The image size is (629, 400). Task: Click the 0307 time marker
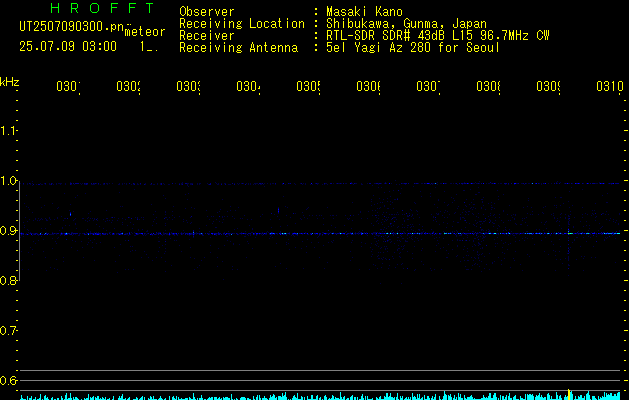click(x=428, y=87)
